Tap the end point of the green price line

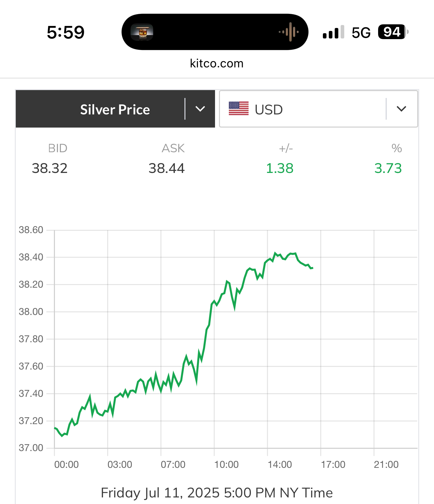click(x=312, y=268)
